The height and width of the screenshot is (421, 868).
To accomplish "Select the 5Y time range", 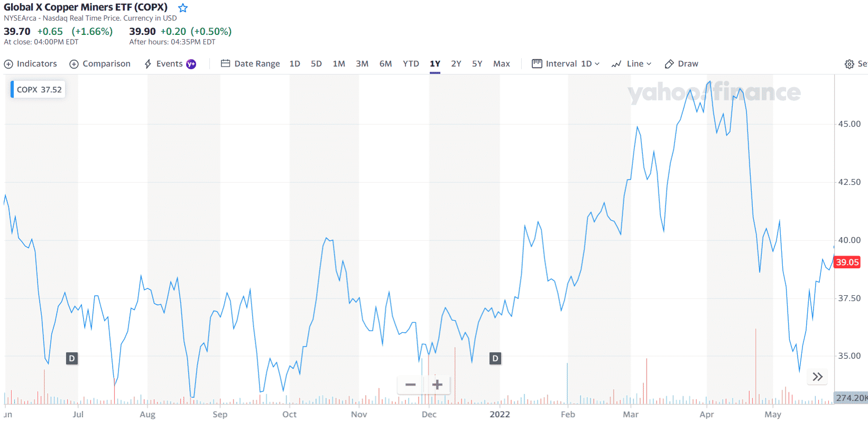I will [x=477, y=64].
